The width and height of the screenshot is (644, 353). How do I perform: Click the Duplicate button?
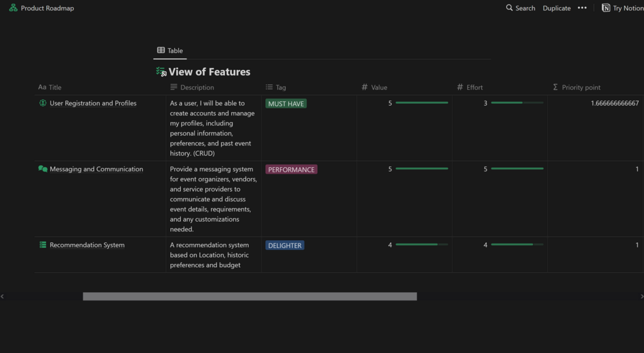click(556, 8)
